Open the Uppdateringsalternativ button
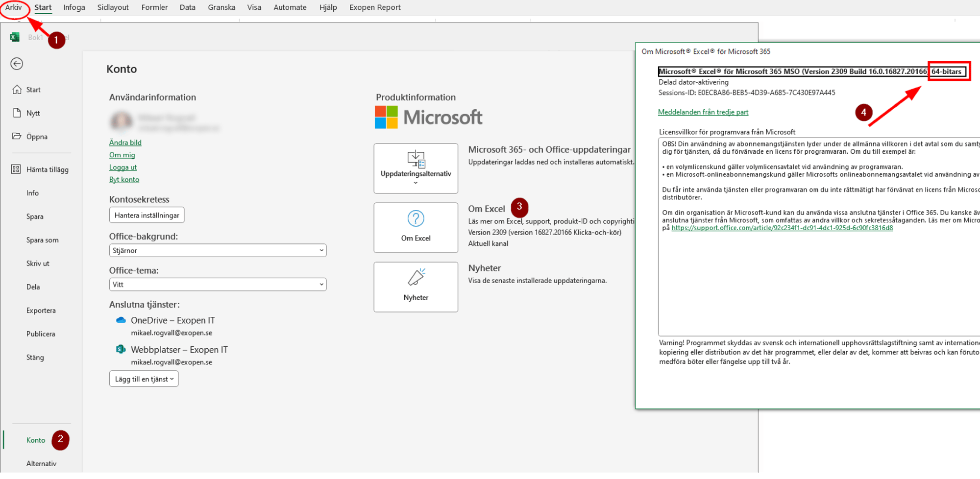 click(x=416, y=168)
